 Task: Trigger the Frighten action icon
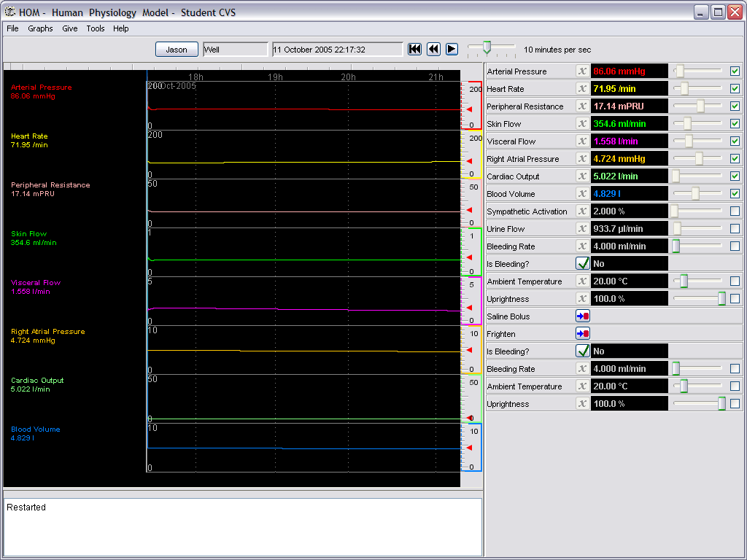(x=582, y=333)
